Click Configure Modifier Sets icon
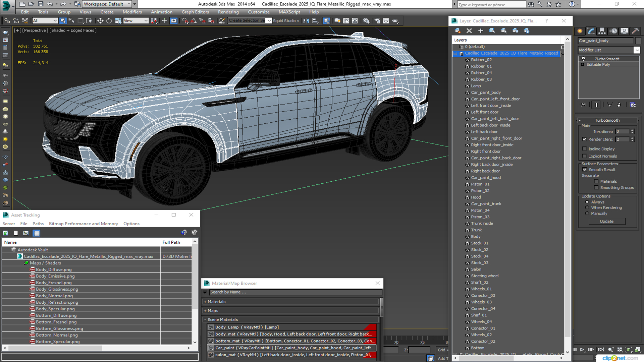The image size is (644, 362). (633, 105)
